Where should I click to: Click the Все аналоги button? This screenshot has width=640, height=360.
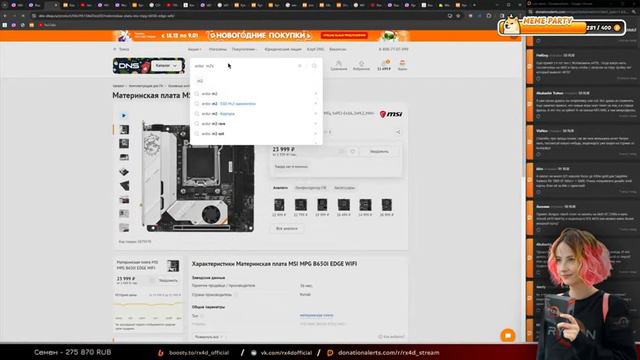tap(287, 229)
